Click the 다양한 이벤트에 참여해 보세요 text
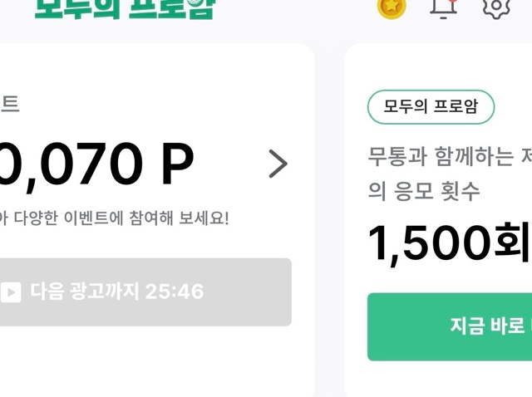Screen dimensions: 532x397 pos(116,218)
